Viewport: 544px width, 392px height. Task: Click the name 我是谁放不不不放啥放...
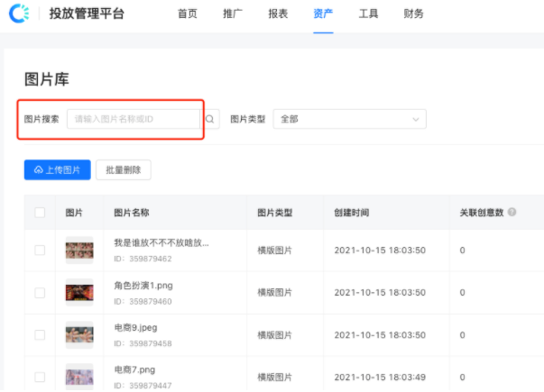coord(161,242)
